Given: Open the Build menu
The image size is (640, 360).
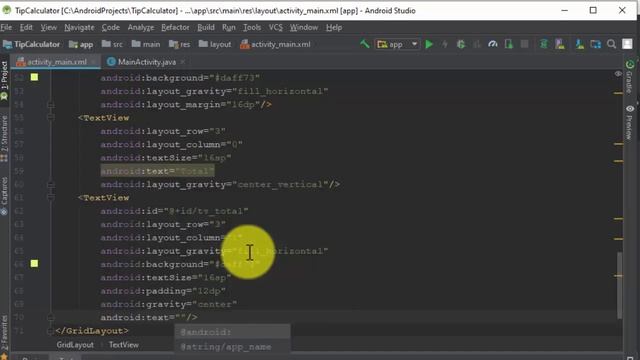Looking at the screenshot, I should pos(206,27).
